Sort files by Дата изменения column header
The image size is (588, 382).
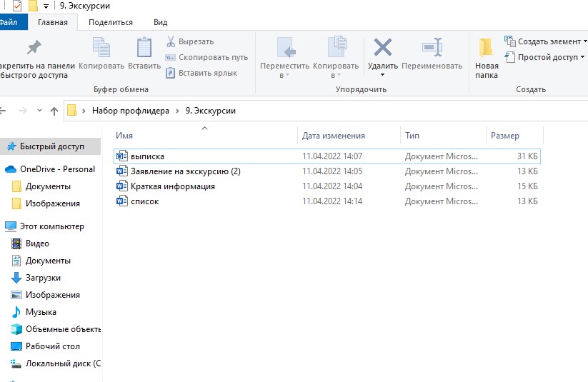(334, 136)
